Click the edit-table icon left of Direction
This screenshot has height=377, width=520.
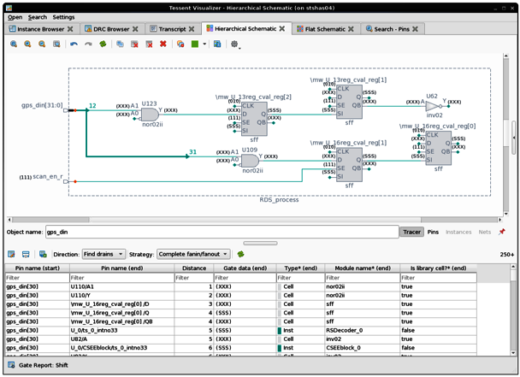tap(11, 254)
